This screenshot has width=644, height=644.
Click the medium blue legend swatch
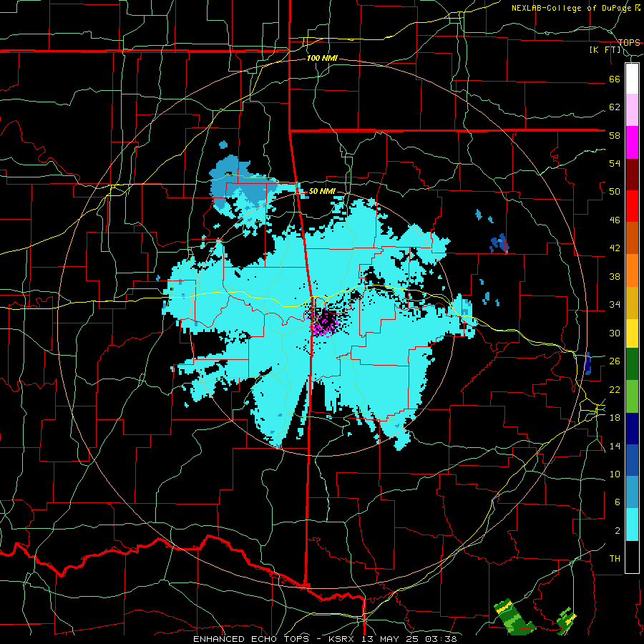tap(632, 460)
